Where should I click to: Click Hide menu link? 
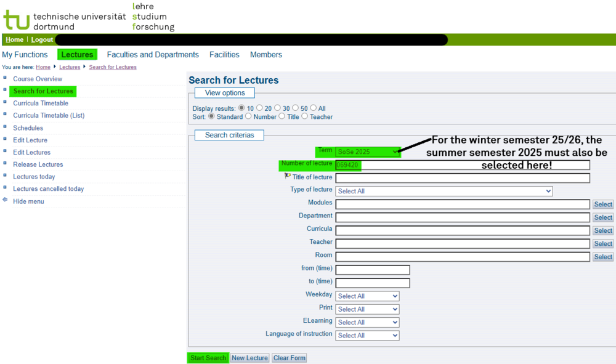pos(29,201)
